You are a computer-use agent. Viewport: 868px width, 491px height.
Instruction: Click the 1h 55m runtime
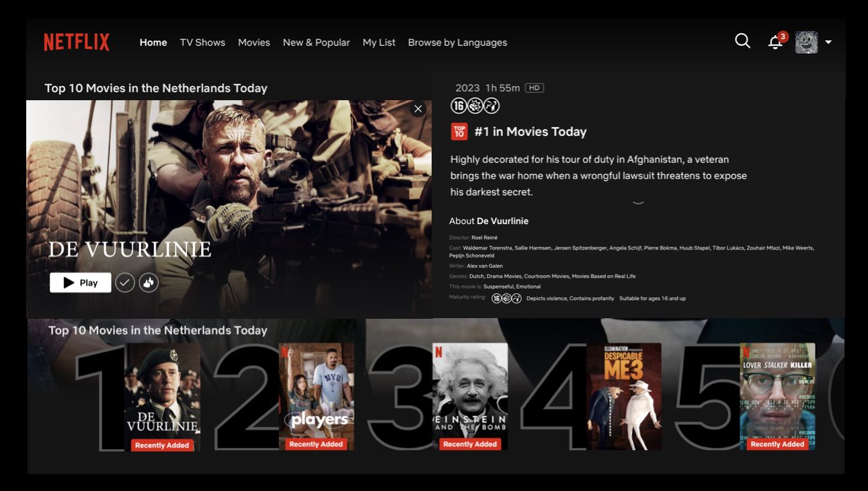pyautogui.click(x=503, y=88)
